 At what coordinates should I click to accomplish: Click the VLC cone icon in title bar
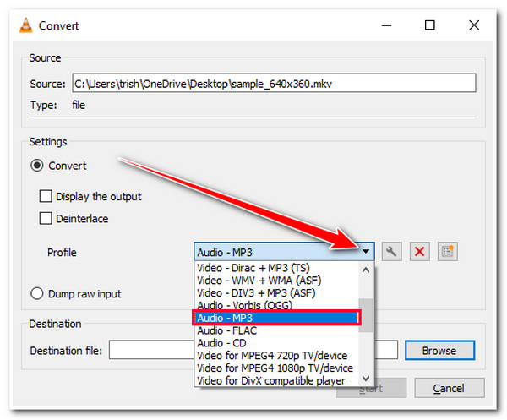[x=26, y=25]
